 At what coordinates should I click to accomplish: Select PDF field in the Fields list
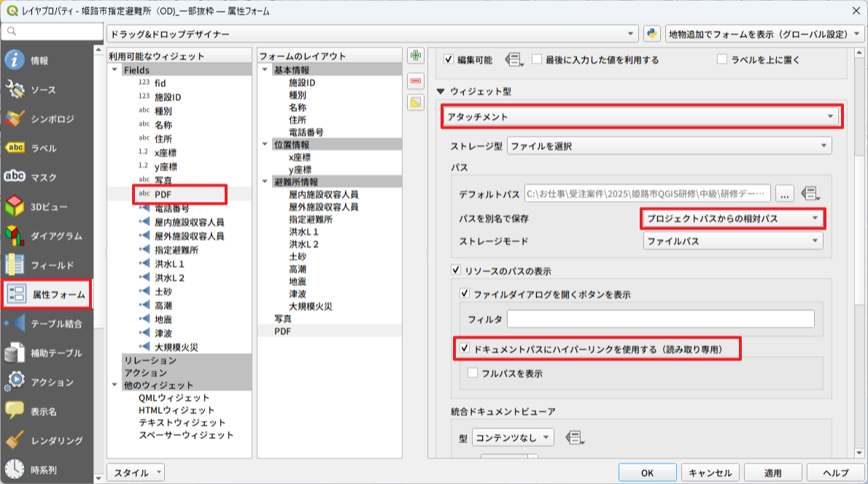[163, 194]
